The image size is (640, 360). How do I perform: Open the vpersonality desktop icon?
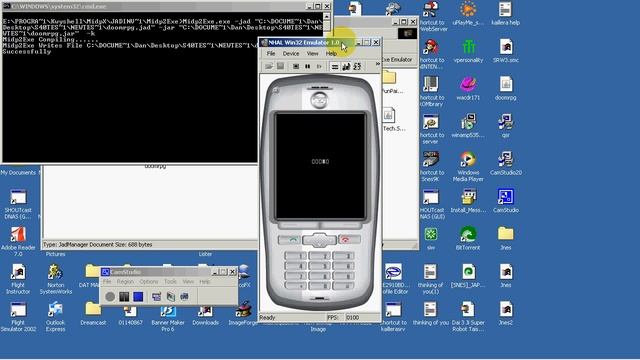468,51
